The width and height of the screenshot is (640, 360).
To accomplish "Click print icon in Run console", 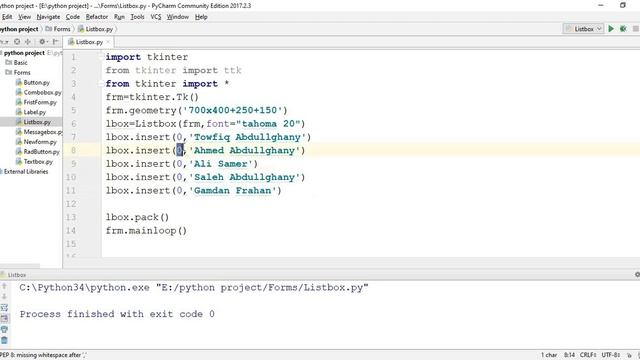I will pyautogui.click(x=4, y=329).
